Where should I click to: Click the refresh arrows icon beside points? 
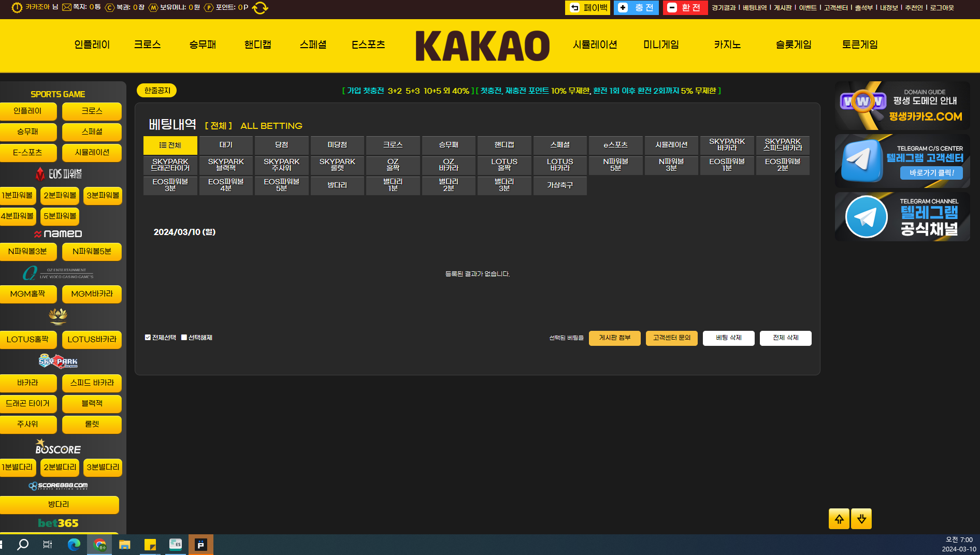260,8
